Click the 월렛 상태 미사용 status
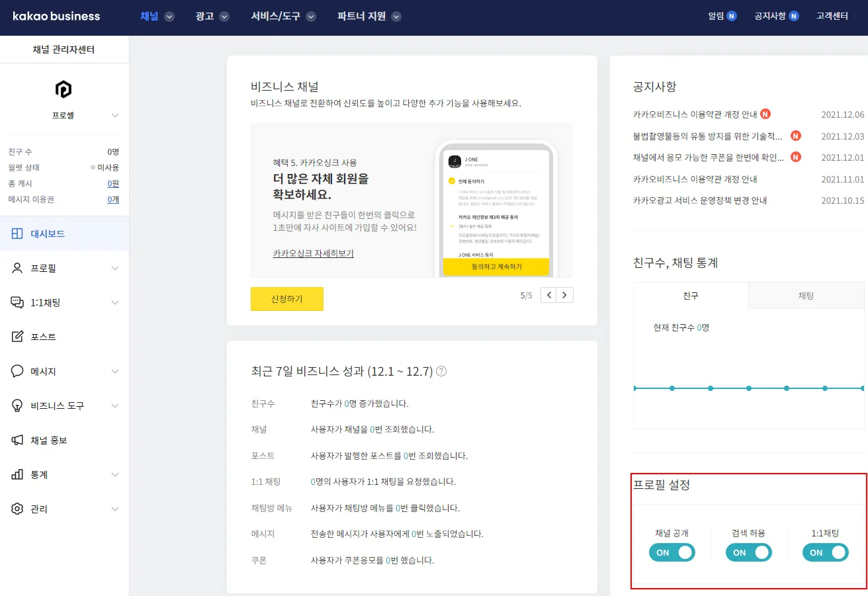The width and height of the screenshot is (868, 596). click(105, 167)
